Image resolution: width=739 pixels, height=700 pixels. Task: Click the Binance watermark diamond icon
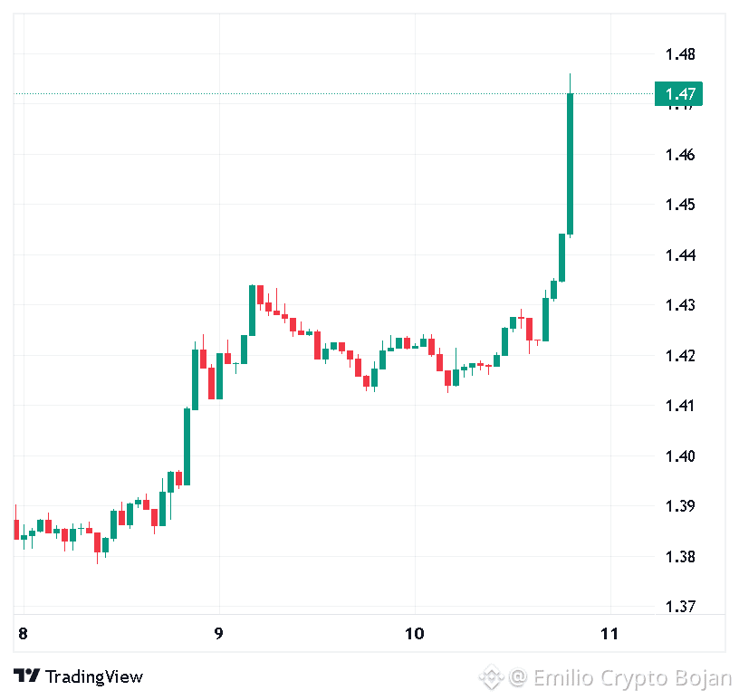click(x=491, y=677)
